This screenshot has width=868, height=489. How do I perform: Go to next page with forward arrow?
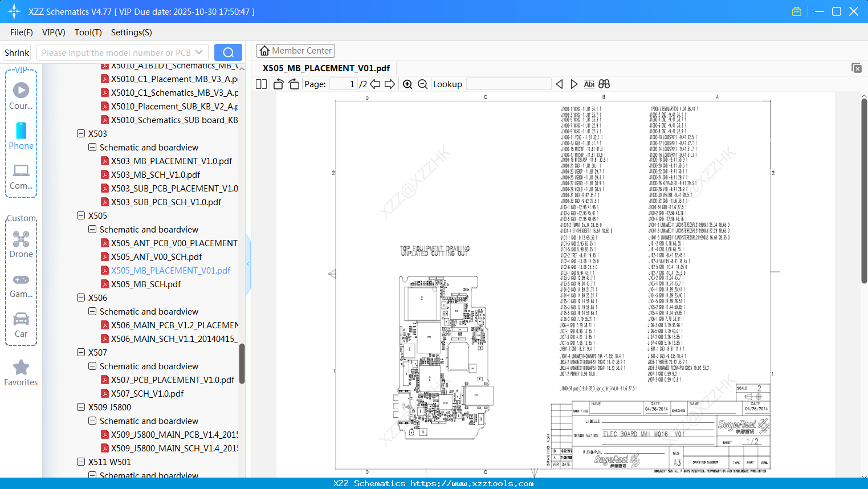(x=390, y=84)
